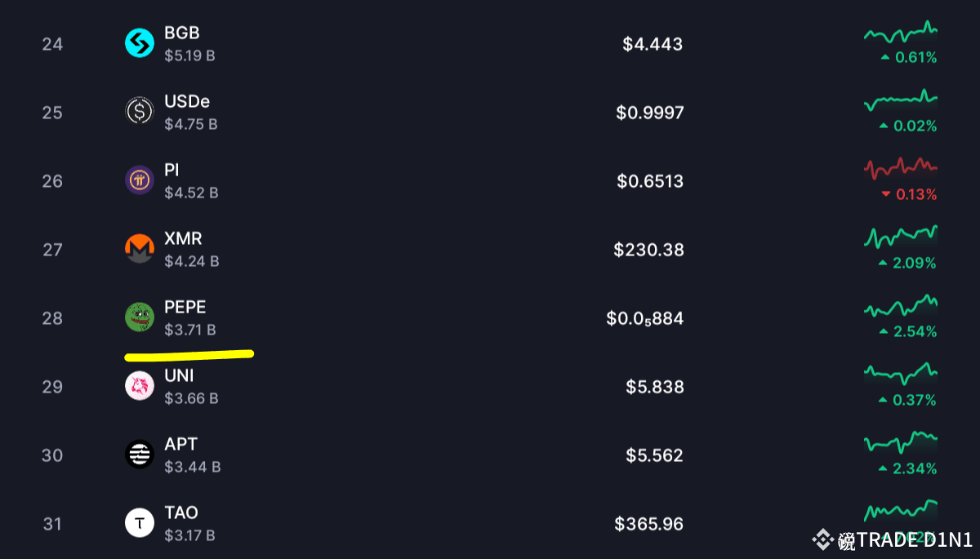Screen dimensions: 980x559
Task: Open the PEPE sparkline chart
Action: pyautogui.click(x=901, y=306)
